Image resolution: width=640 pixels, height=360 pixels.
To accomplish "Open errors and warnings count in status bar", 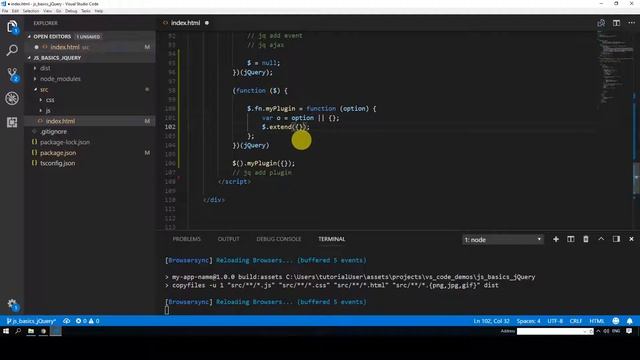I will tap(87, 321).
